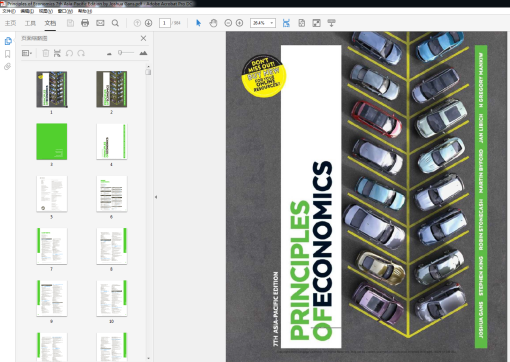Rotate pages counterclockwise
Viewport: 510px width, 362px height.
coord(69,53)
